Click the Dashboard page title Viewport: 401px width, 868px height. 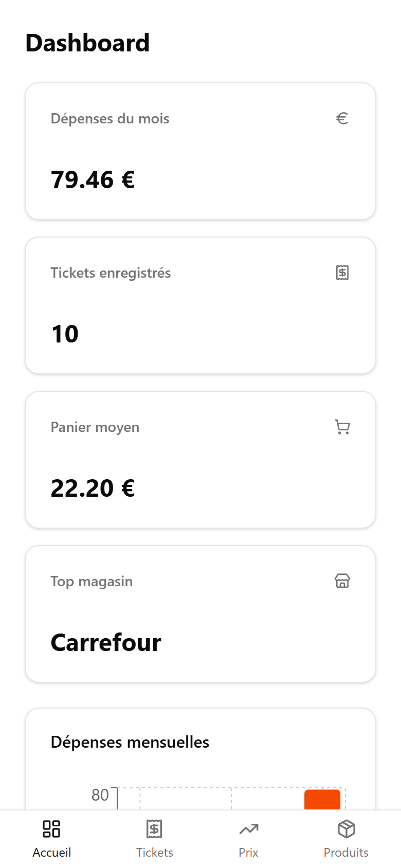coord(87,43)
